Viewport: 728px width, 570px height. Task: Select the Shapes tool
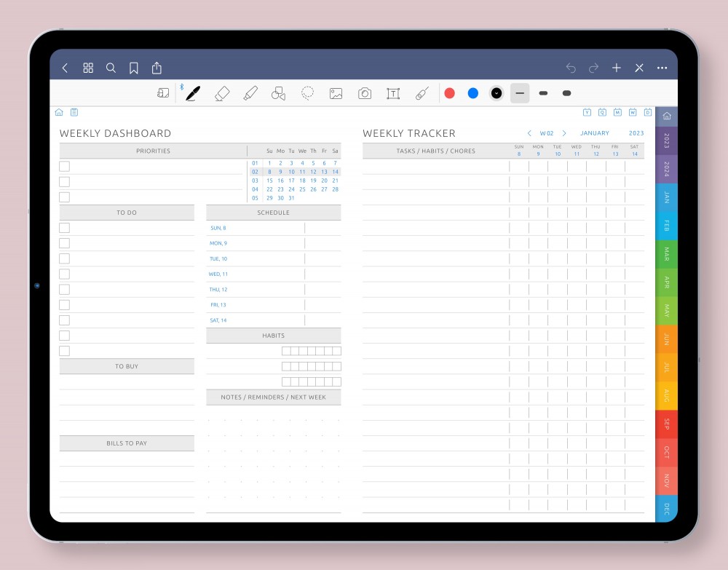pyautogui.click(x=279, y=93)
